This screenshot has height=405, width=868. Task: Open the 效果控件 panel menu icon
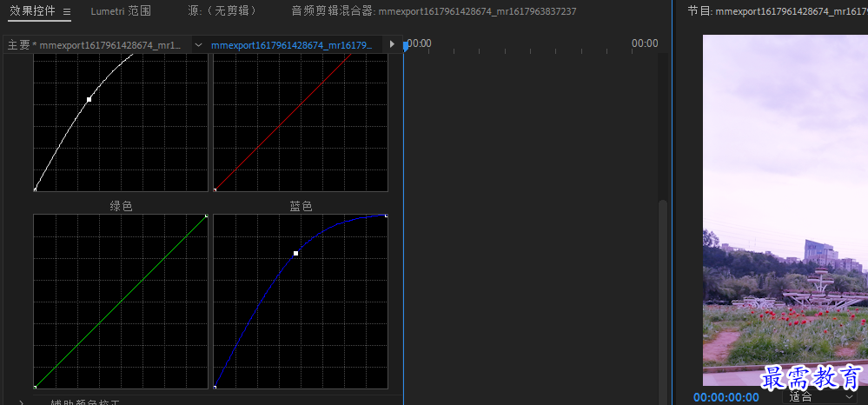(66, 11)
